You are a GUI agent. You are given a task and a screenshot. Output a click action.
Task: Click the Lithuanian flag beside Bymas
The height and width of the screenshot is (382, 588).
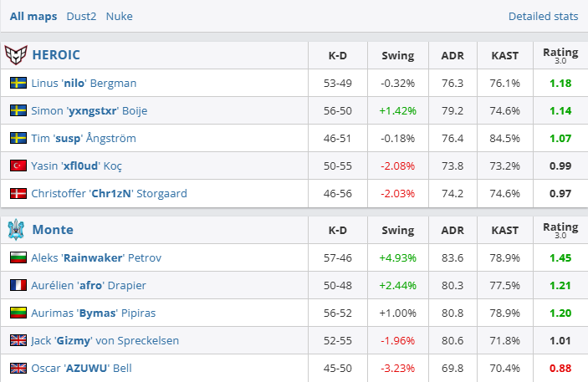[x=18, y=313]
